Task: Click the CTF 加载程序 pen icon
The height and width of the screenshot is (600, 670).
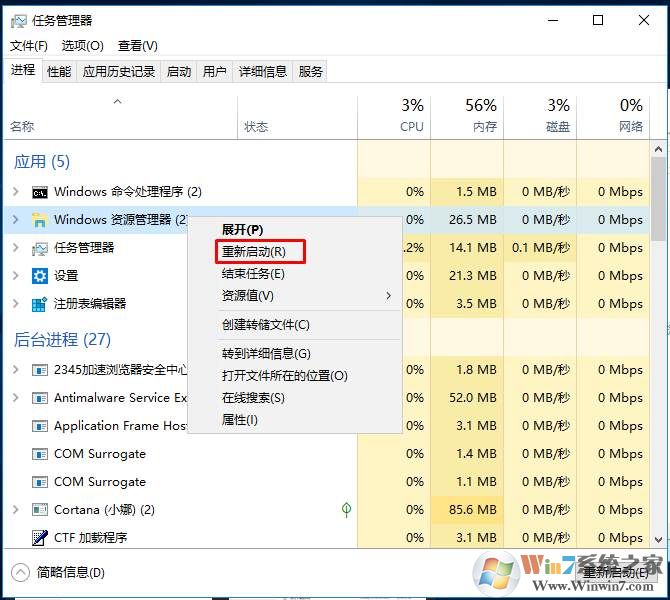Action: (40, 538)
